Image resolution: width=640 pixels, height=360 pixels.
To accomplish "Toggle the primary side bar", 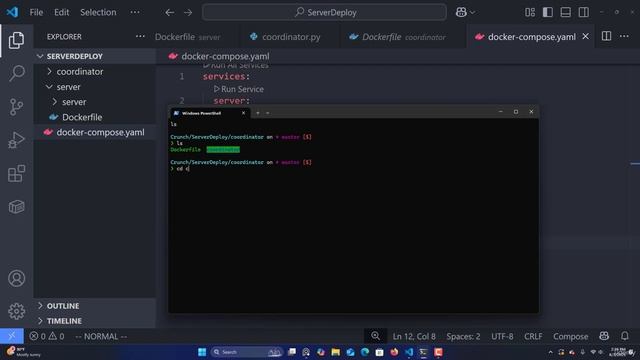I will point(548,12).
